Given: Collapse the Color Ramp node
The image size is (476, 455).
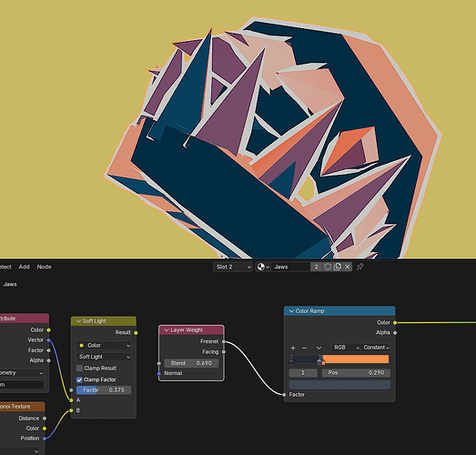Looking at the screenshot, I should pos(292,311).
